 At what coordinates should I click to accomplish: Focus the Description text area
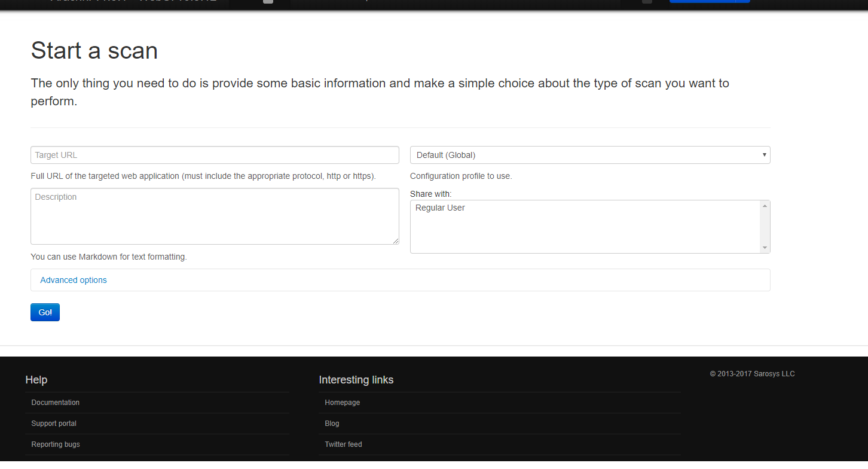pyautogui.click(x=215, y=216)
